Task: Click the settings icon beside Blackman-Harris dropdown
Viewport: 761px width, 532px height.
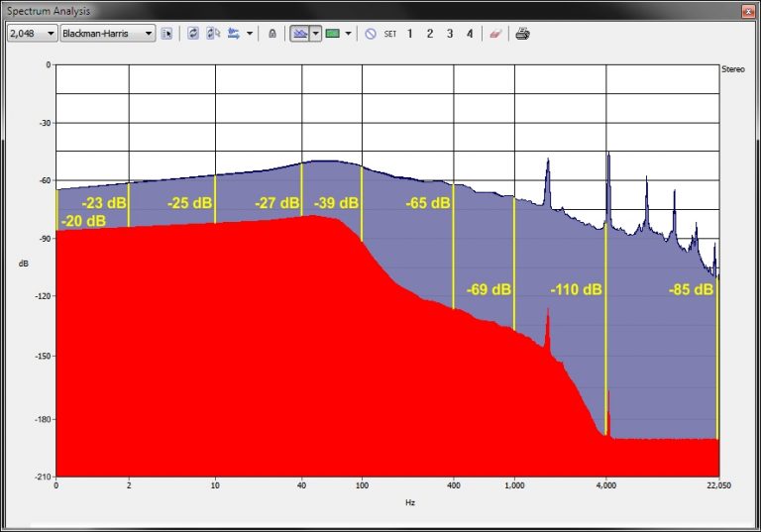Action: tap(166, 34)
